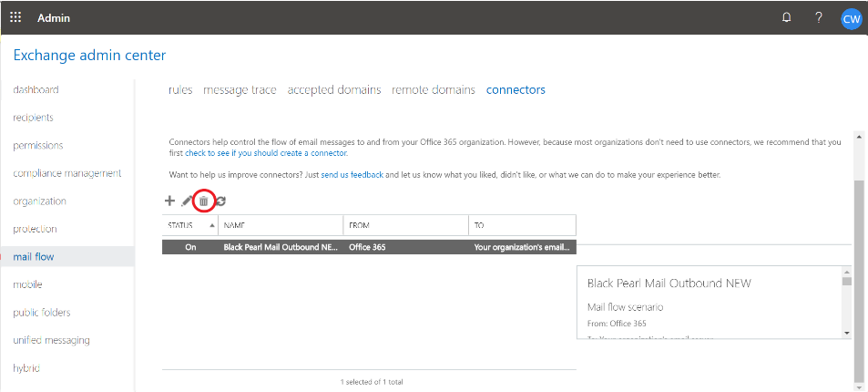Click the main page scroll down arrow
The height and width of the screenshot is (392, 868).
pyautogui.click(x=859, y=387)
